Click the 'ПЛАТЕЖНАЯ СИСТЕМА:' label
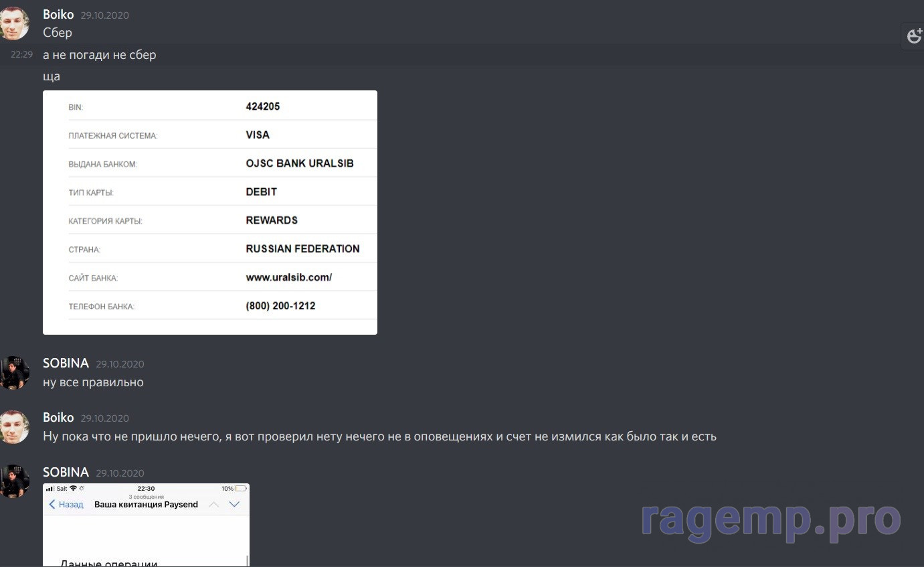 point(113,136)
